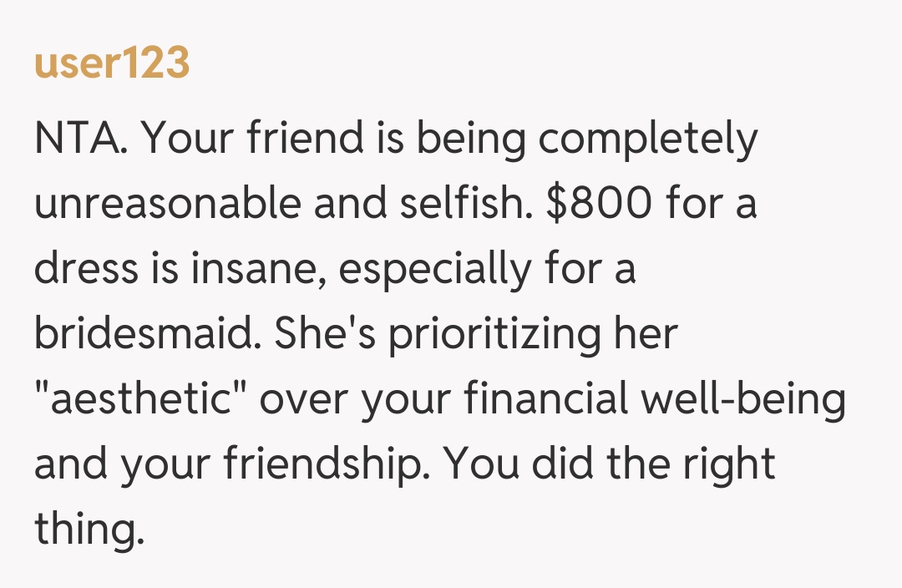Click the word "selfish" in the comment
902x588 pixels.
click(469, 204)
